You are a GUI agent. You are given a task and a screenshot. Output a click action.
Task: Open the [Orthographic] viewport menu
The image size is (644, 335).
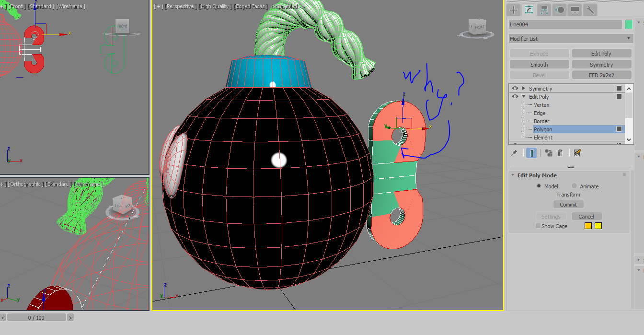pyautogui.click(x=25, y=184)
